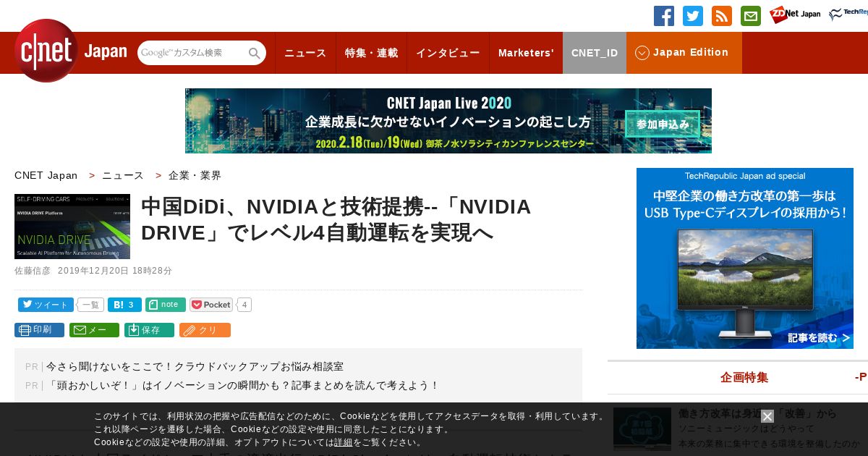Select the 企画特集 tab
Screen dimensions: 868x456
tap(744, 377)
